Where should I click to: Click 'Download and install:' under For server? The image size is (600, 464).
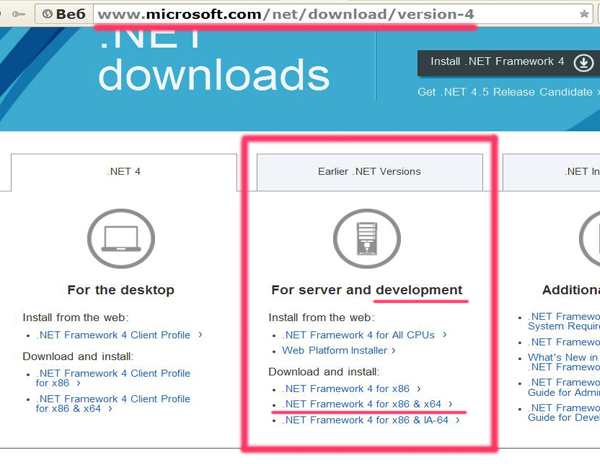(x=324, y=372)
